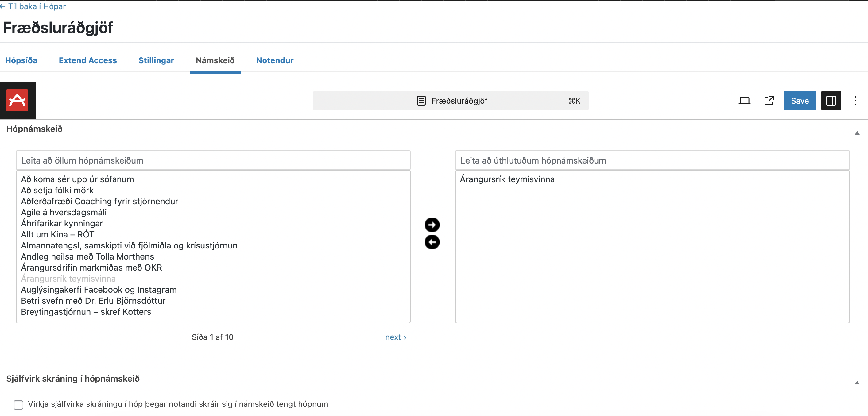The image size is (868, 416).
Task: Collapse the Hópnámskeið panel
Action: (x=857, y=133)
